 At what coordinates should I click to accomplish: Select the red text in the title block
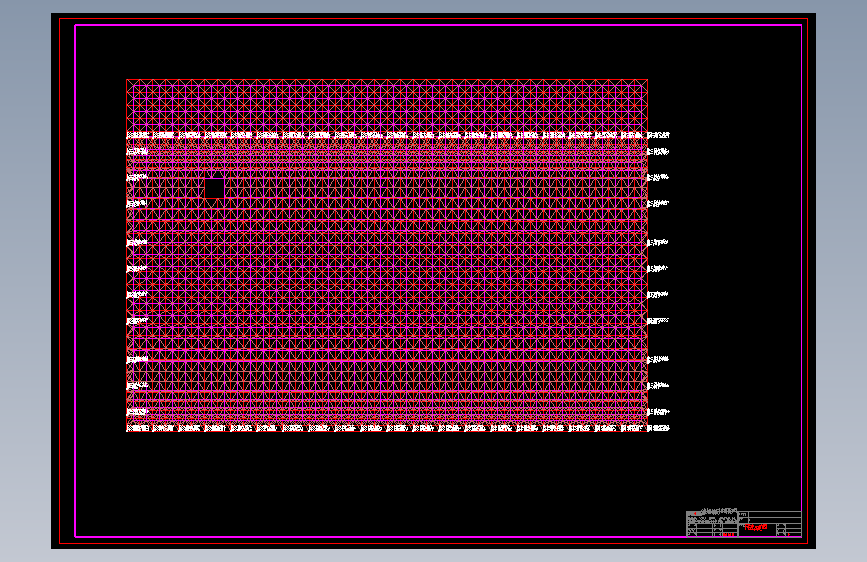(756, 527)
